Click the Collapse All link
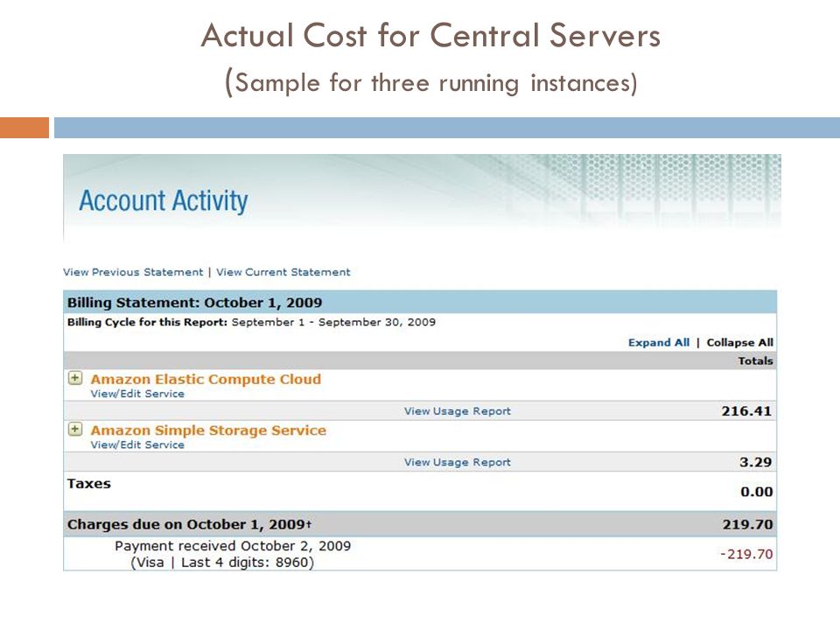Image resolution: width=840 pixels, height=630 pixels. click(739, 342)
